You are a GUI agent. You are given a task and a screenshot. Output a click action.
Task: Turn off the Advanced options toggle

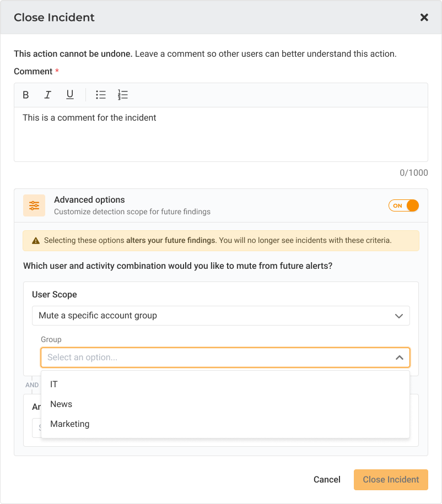point(403,205)
